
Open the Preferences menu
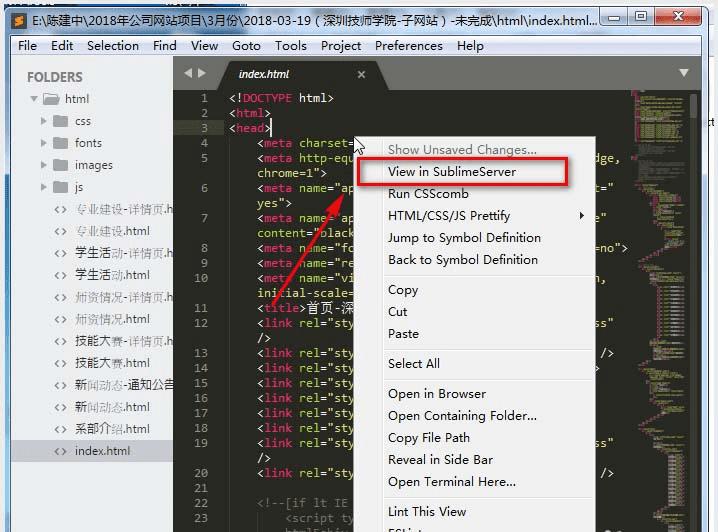(409, 46)
